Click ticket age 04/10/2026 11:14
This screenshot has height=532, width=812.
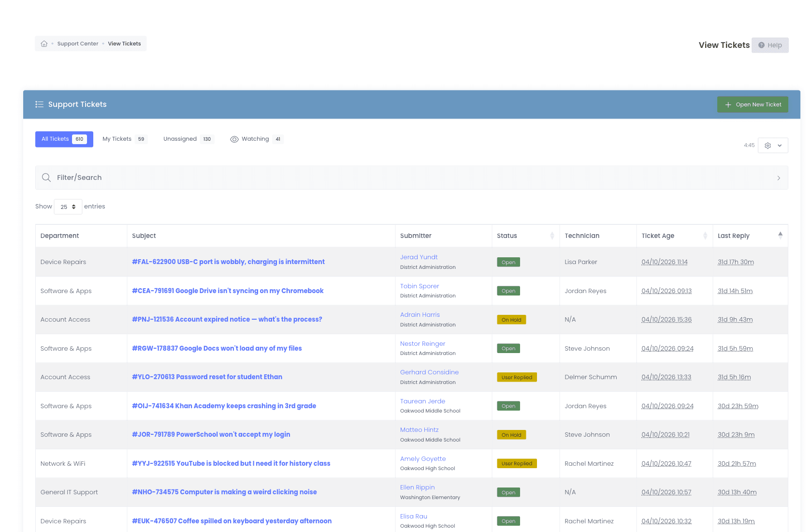pyautogui.click(x=665, y=262)
